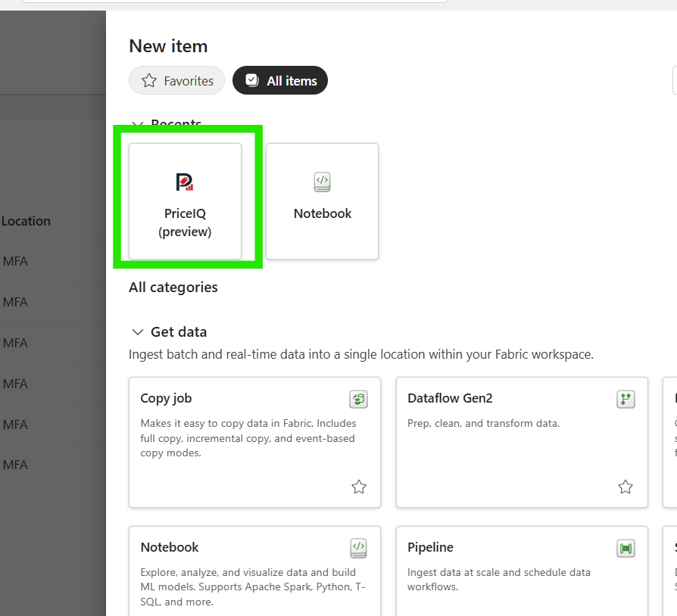Click the PriceIQ logo icon

tap(184, 182)
